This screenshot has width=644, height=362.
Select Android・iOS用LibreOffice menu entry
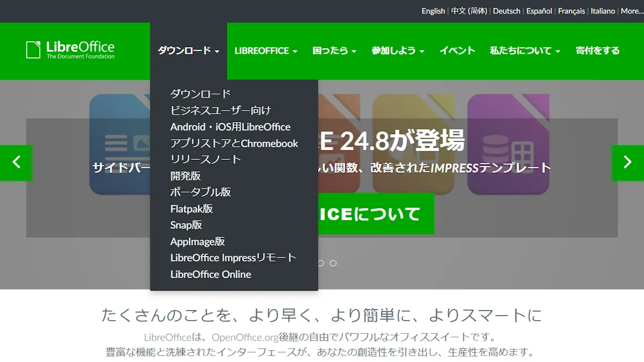click(x=230, y=127)
